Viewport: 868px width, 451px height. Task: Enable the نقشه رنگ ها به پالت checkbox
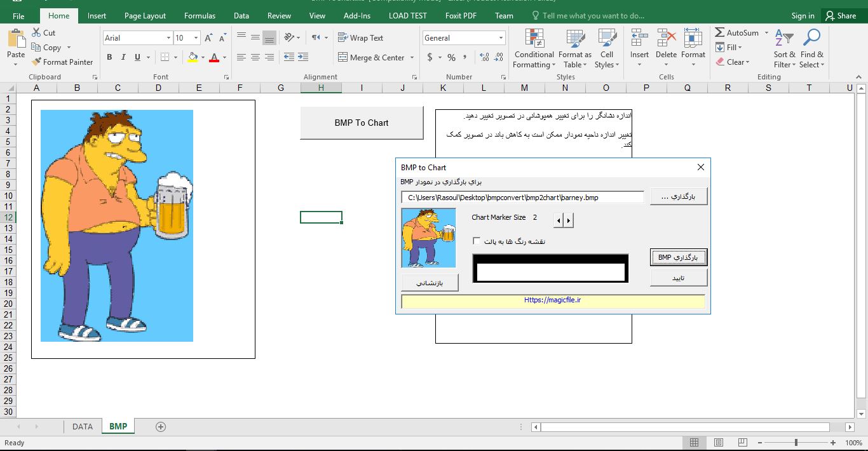(477, 241)
